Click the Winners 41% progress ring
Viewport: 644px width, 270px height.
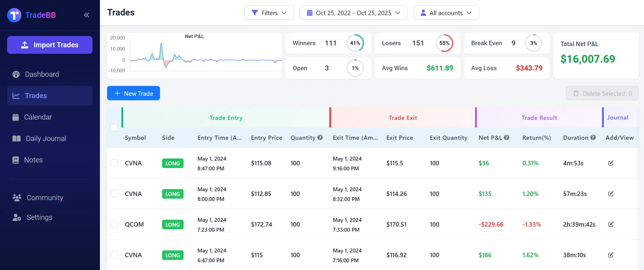(355, 43)
